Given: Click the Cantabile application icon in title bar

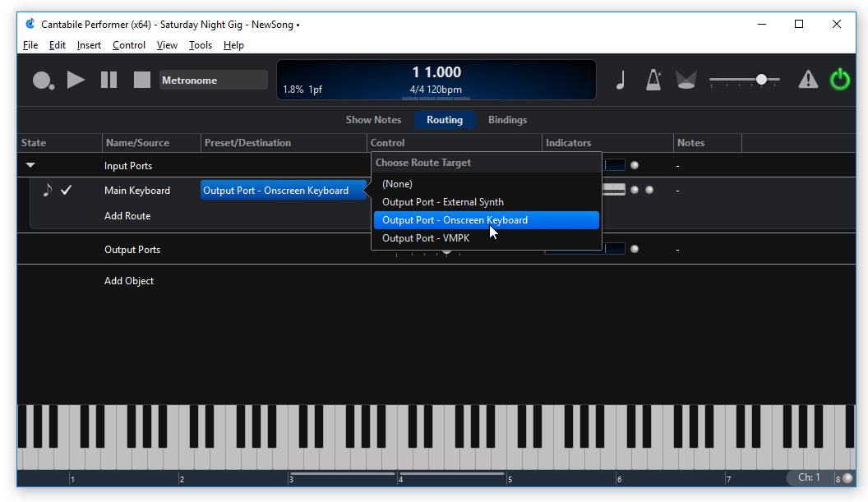Looking at the screenshot, I should point(30,24).
